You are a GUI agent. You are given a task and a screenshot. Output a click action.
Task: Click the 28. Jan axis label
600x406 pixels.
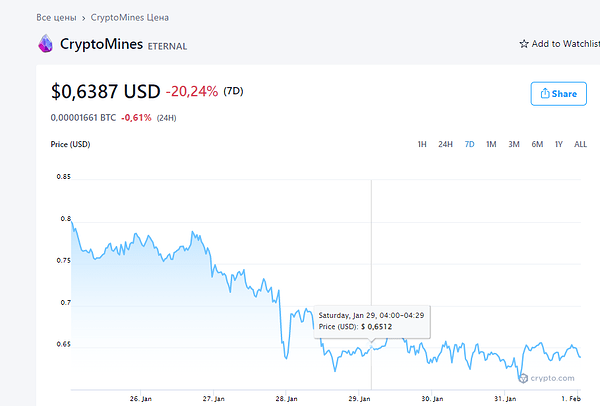click(x=286, y=399)
